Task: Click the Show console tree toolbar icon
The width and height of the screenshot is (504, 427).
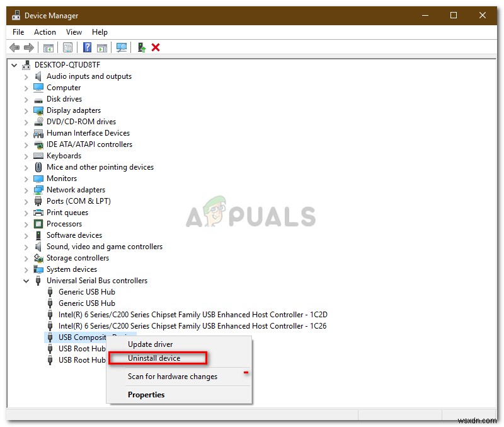Action: click(x=48, y=47)
